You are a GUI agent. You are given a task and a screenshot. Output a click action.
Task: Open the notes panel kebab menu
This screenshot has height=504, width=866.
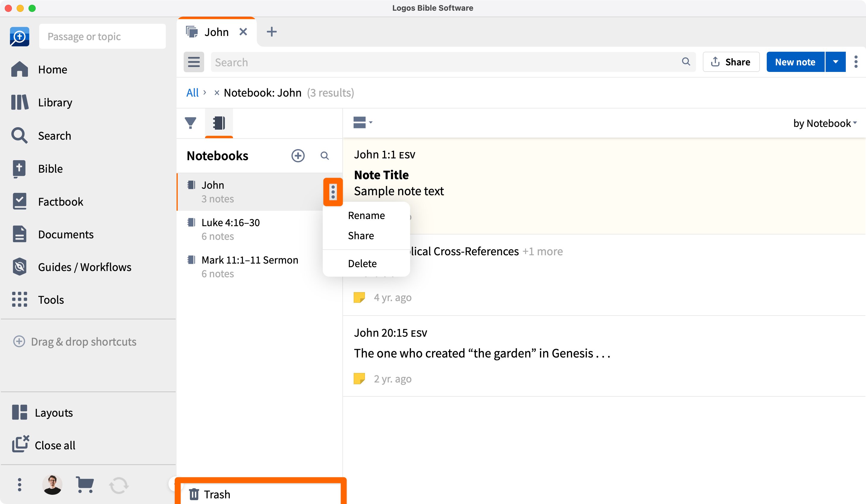[856, 62]
